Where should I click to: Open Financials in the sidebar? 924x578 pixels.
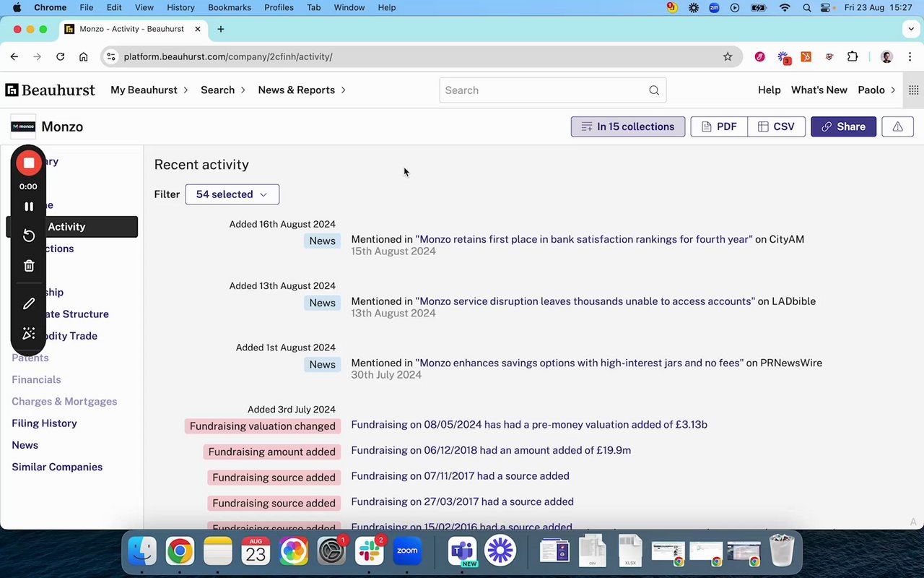pyautogui.click(x=36, y=380)
